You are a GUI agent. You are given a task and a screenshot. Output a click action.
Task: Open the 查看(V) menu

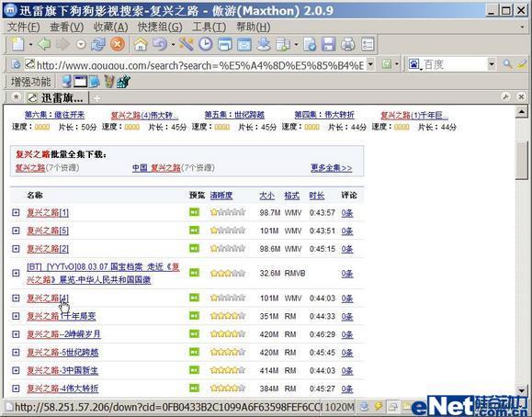coord(66,27)
